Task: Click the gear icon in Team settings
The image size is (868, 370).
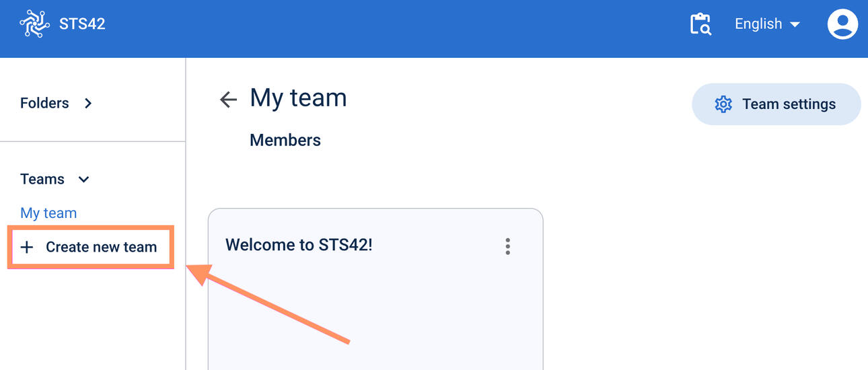Action: pos(723,104)
